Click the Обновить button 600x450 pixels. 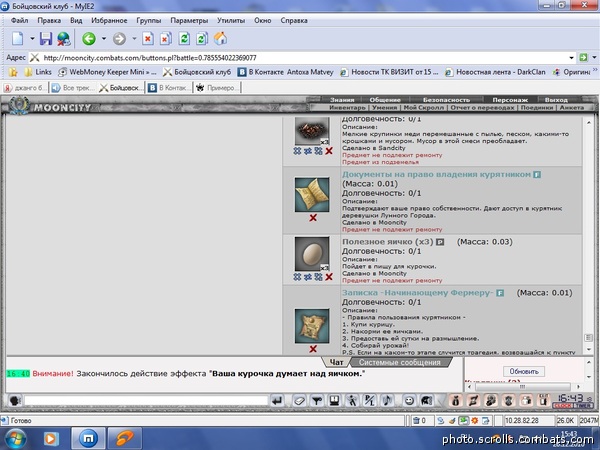point(524,371)
